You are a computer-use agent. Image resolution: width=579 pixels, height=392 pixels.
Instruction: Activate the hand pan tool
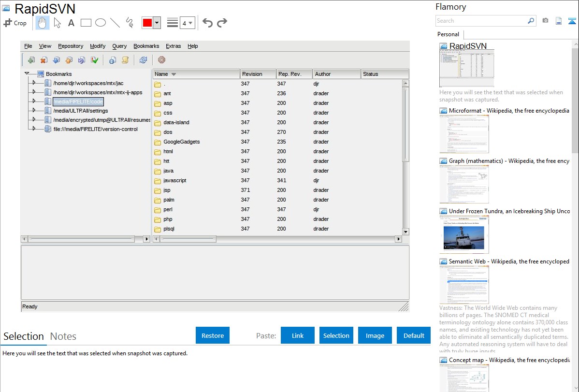(x=42, y=23)
